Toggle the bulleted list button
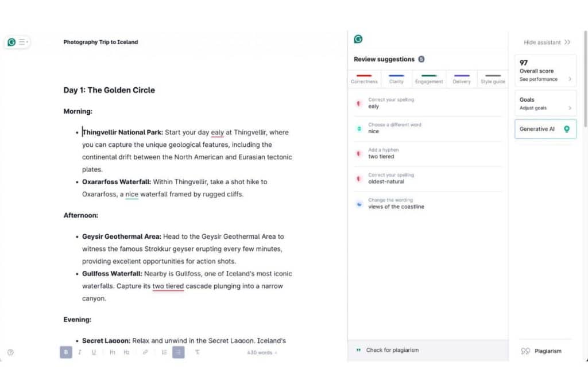This screenshot has width=588, height=392. coord(179,352)
